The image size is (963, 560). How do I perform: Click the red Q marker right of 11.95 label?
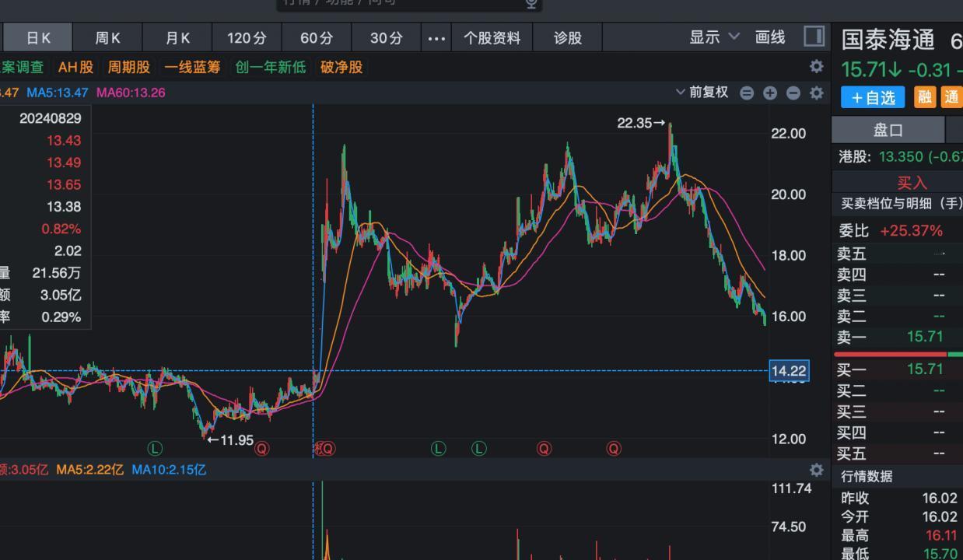pos(261,448)
